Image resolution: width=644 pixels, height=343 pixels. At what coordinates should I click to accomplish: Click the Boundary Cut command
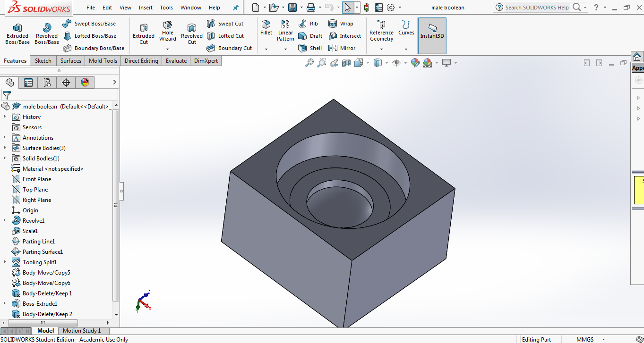tap(229, 48)
